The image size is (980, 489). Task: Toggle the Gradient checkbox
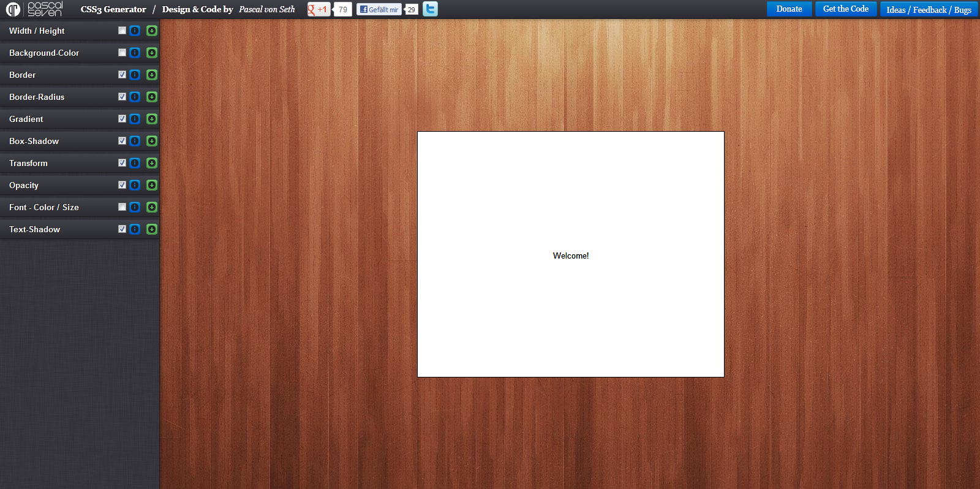coord(122,119)
